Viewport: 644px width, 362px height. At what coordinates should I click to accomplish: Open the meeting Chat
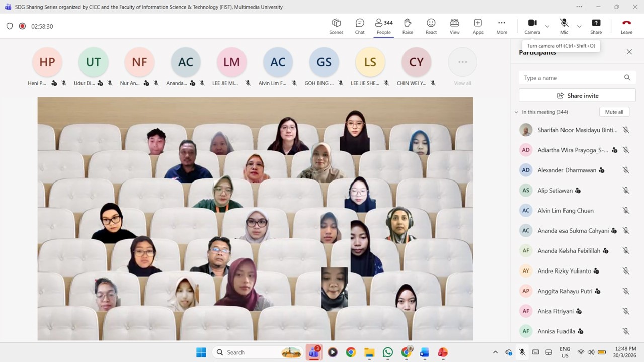(x=360, y=26)
